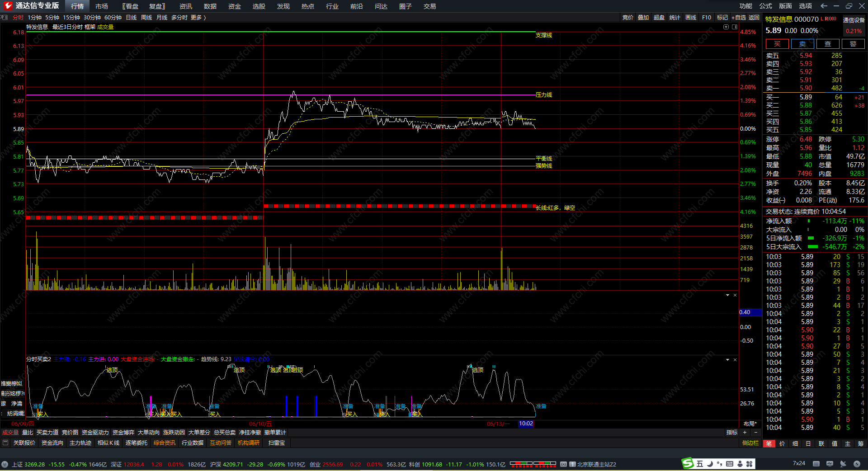
Task: Click the blue 卖 sell button
Action: click(x=802, y=44)
